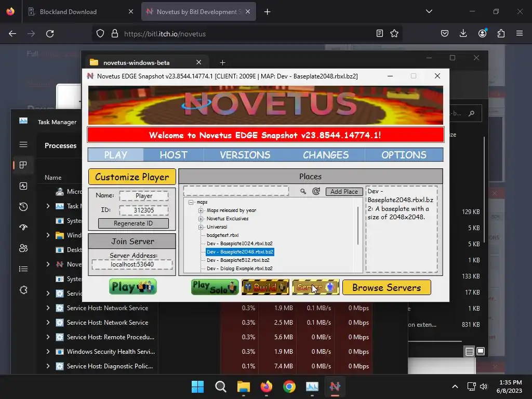Show Firefox tracking protection shield info
The image size is (532, 399).
tap(100, 34)
